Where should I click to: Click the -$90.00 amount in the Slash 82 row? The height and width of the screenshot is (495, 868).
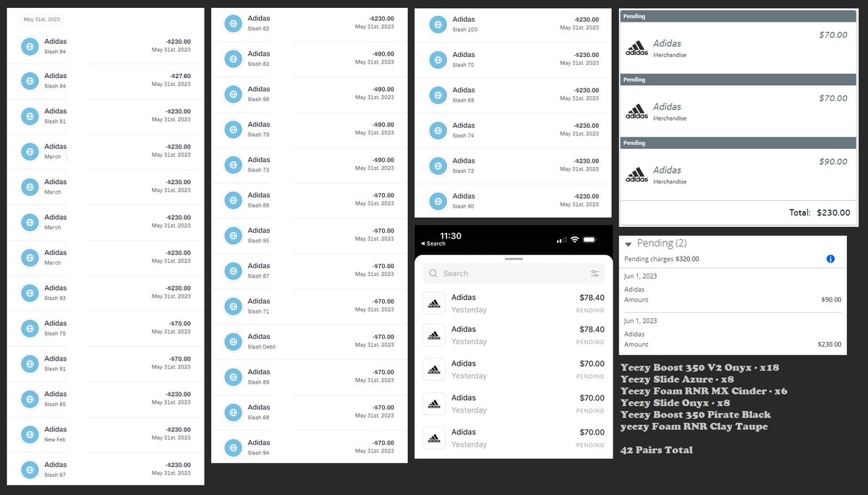(x=383, y=54)
